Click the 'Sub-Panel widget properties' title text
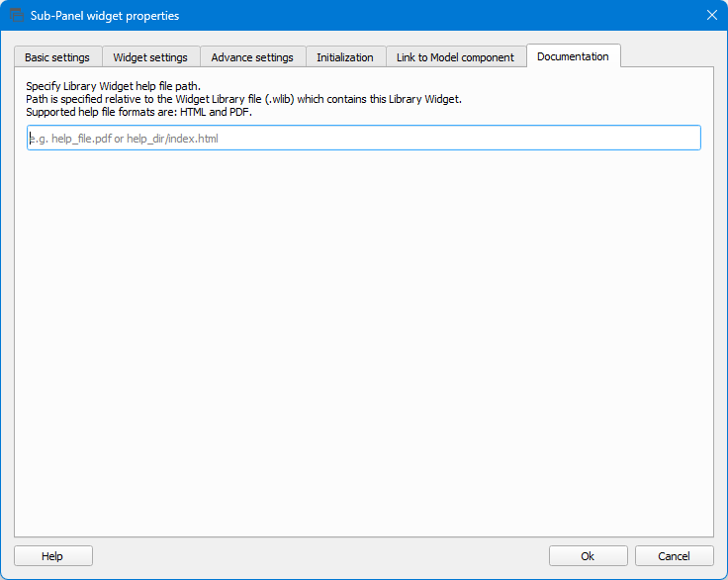 pyautogui.click(x=105, y=16)
